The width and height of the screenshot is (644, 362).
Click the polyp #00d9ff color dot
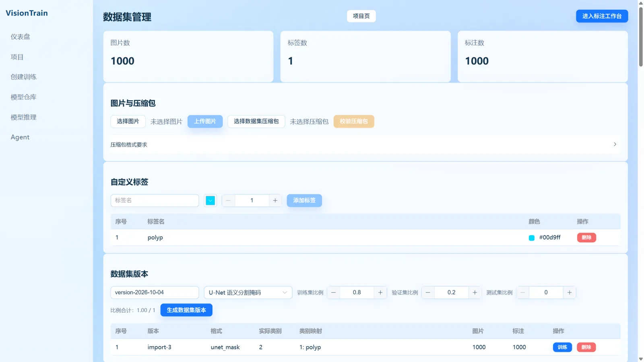pyautogui.click(x=531, y=238)
